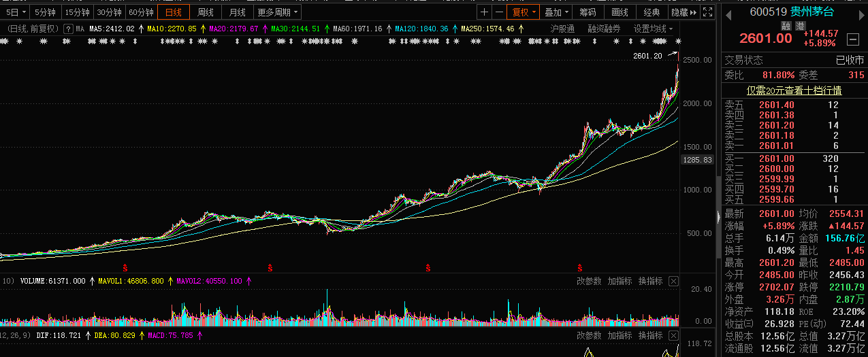Click the question mark help icon
Viewport: 868px width, 357px height.
[68, 29]
